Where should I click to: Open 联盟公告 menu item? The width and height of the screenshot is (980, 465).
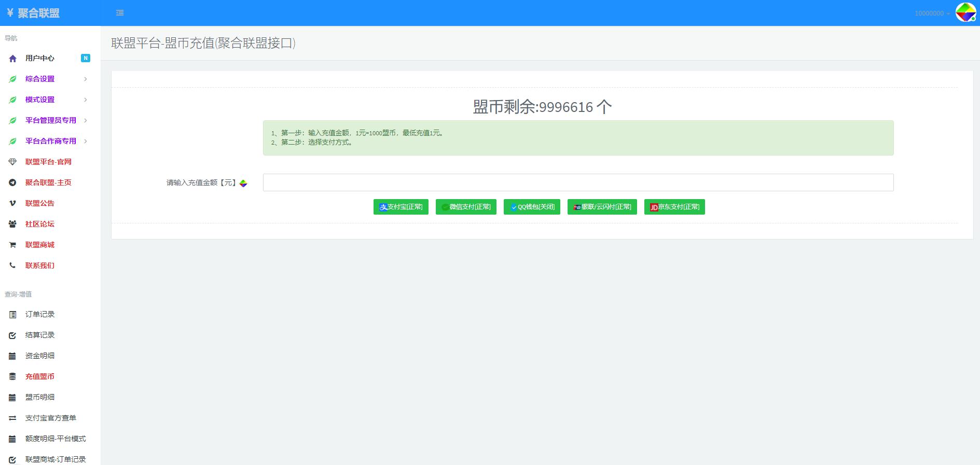click(x=40, y=203)
